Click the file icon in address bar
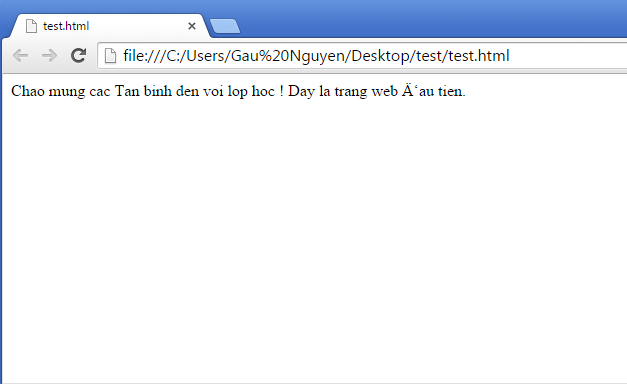The image size is (627, 384). [x=110, y=56]
